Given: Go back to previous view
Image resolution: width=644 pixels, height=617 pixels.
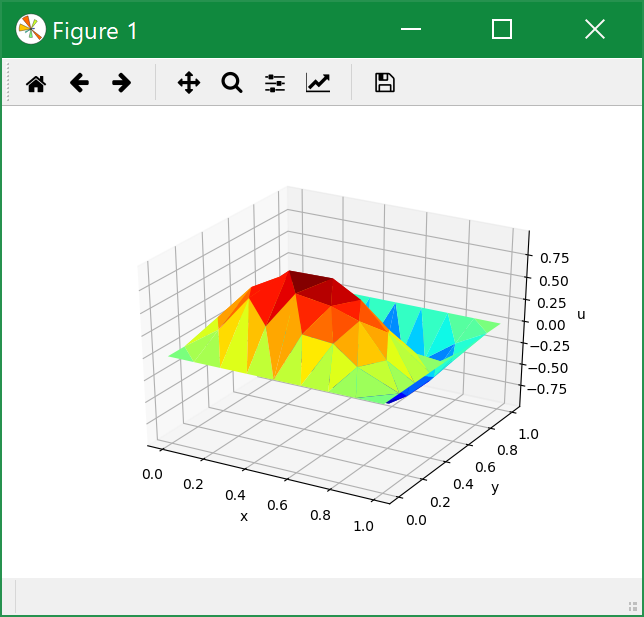Looking at the screenshot, I should tap(79, 83).
